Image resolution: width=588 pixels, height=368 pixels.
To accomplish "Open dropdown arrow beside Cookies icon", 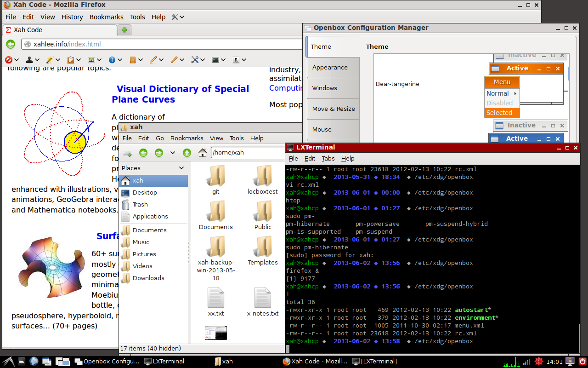I will (37, 60).
